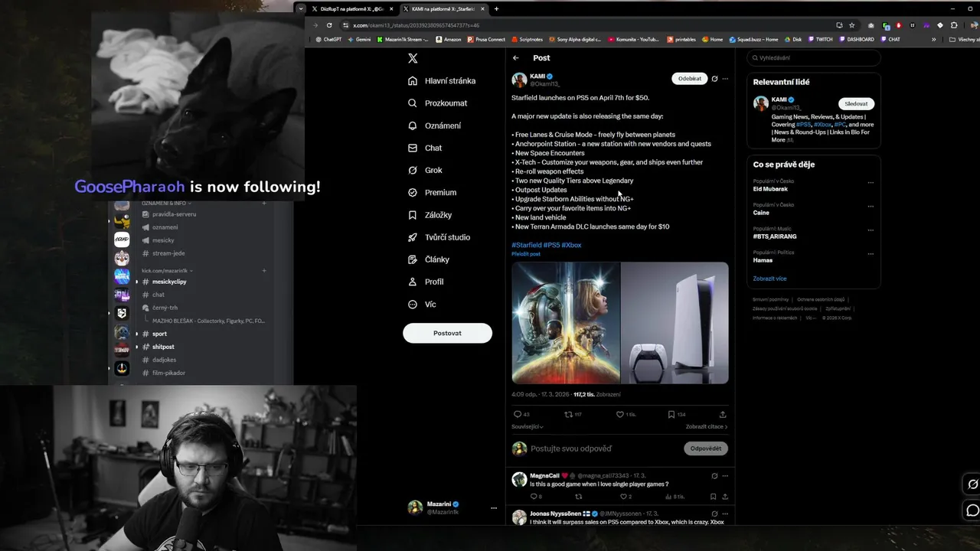980x551 pixels.
Task: Open Tvůrčí studio
Action: click(439, 237)
